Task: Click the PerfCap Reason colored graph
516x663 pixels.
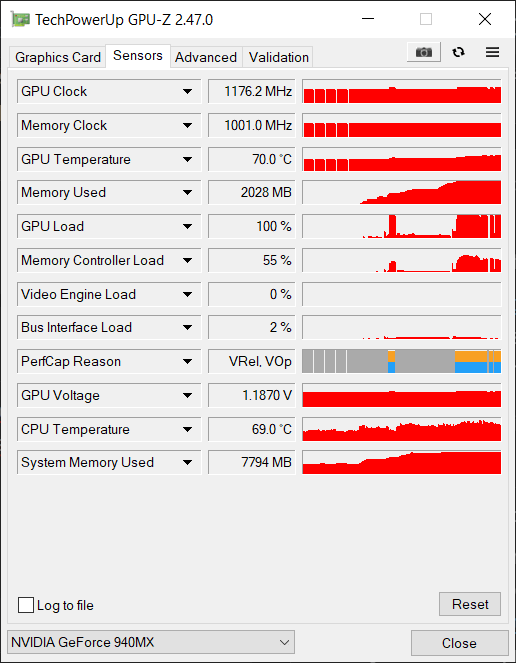Action: pyautogui.click(x=402, y=362)
